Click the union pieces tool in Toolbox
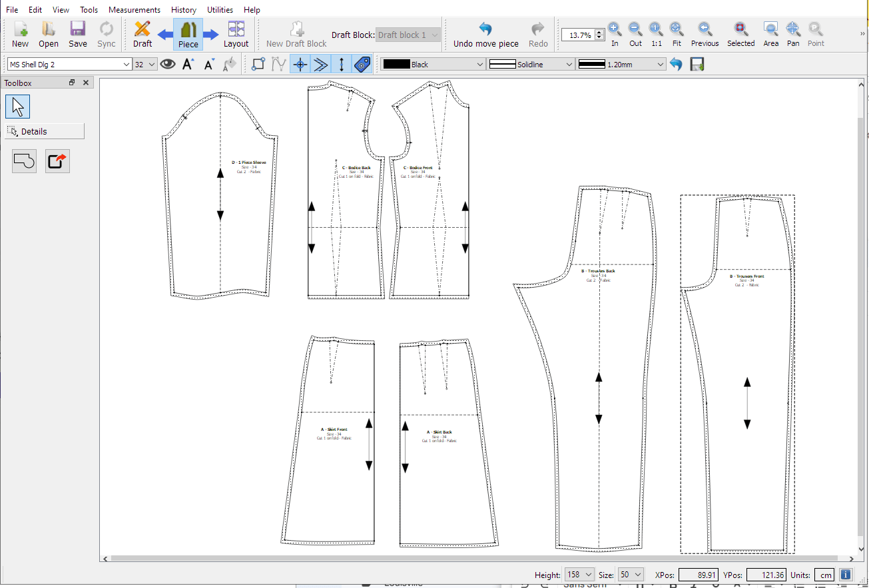Image resolution: width=869 pixels, height=588 pixels. [x=24, y=161]
